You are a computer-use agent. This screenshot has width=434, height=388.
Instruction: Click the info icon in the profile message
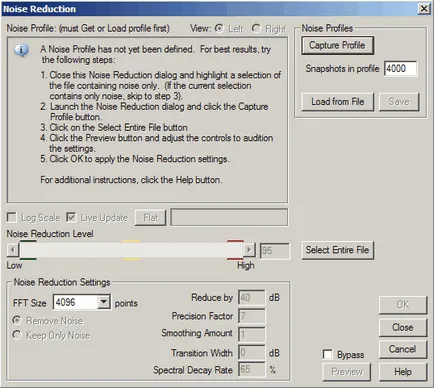21,50
